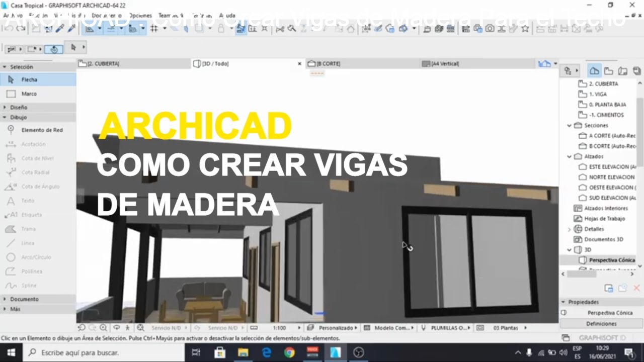644x362 pixels.
Task: Pick the Cota Radial tool
Action: [x=38, y=172]
